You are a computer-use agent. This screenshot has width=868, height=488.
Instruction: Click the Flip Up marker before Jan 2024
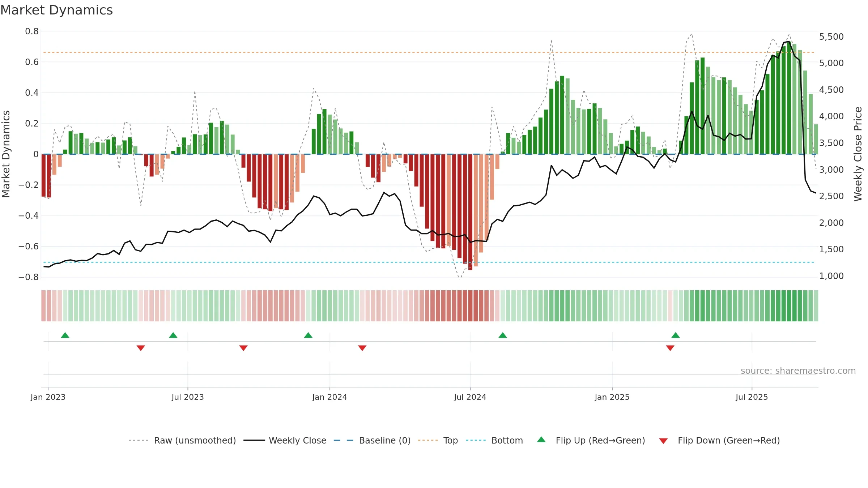coord(308,335)
